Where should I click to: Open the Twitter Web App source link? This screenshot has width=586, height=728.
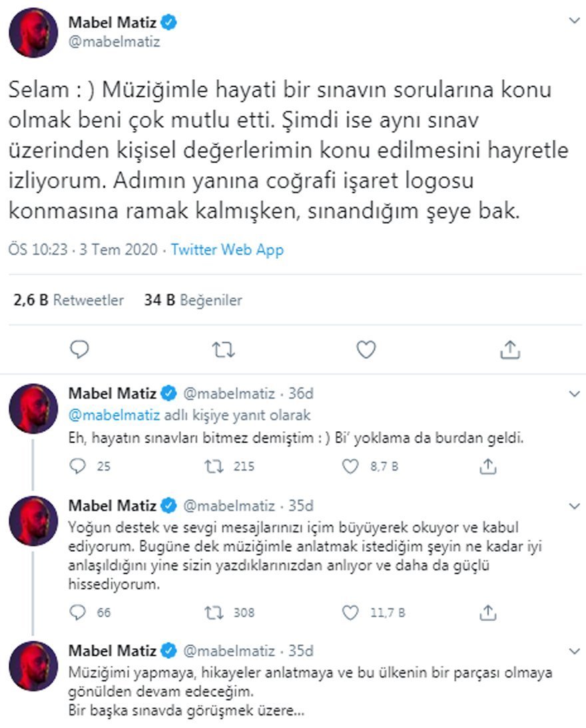(x=227, y=250)
